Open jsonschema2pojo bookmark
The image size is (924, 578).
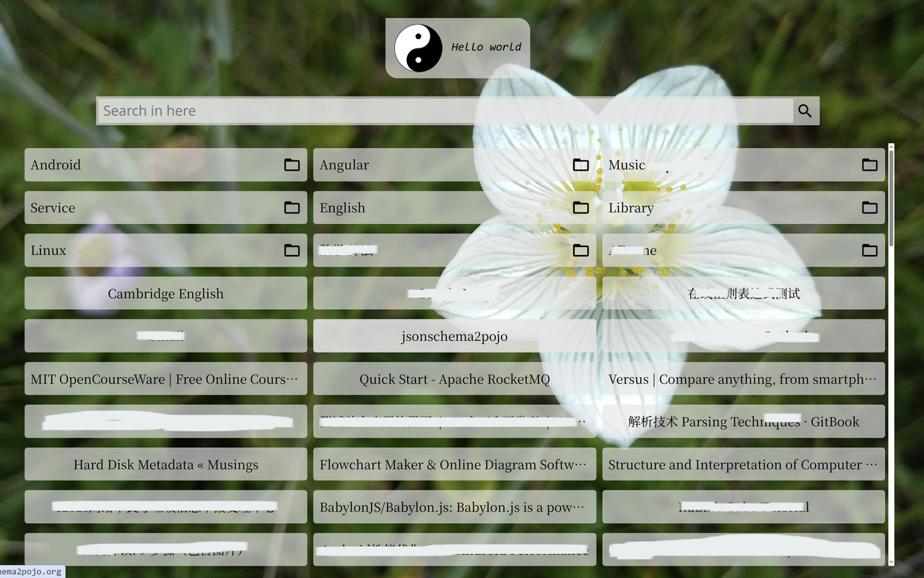tap(455, 336)
